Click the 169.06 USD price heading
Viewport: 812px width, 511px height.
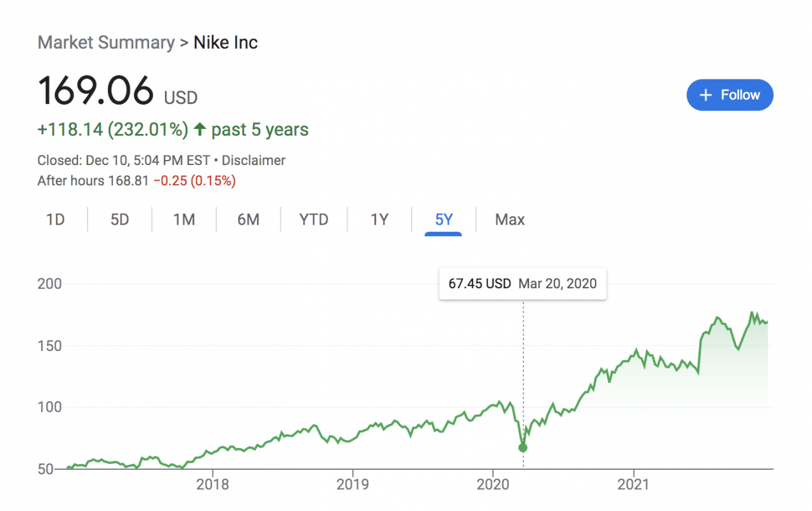pyautogui.click(x=118, y=91)
